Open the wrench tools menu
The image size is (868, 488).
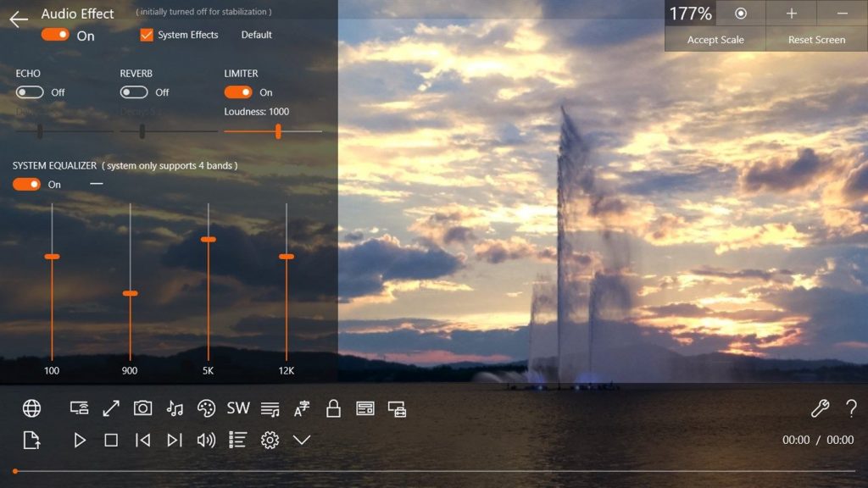(819, 408)
